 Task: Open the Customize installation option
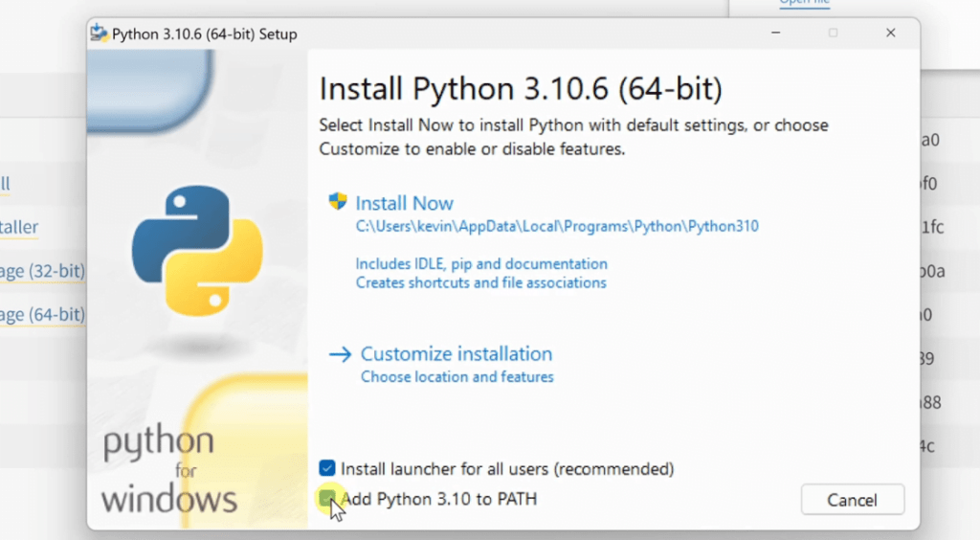coord(456,353)
